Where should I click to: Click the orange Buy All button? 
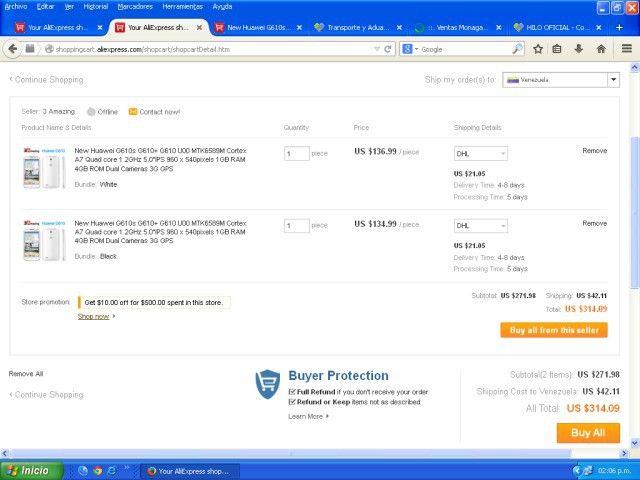coord(588,433)
